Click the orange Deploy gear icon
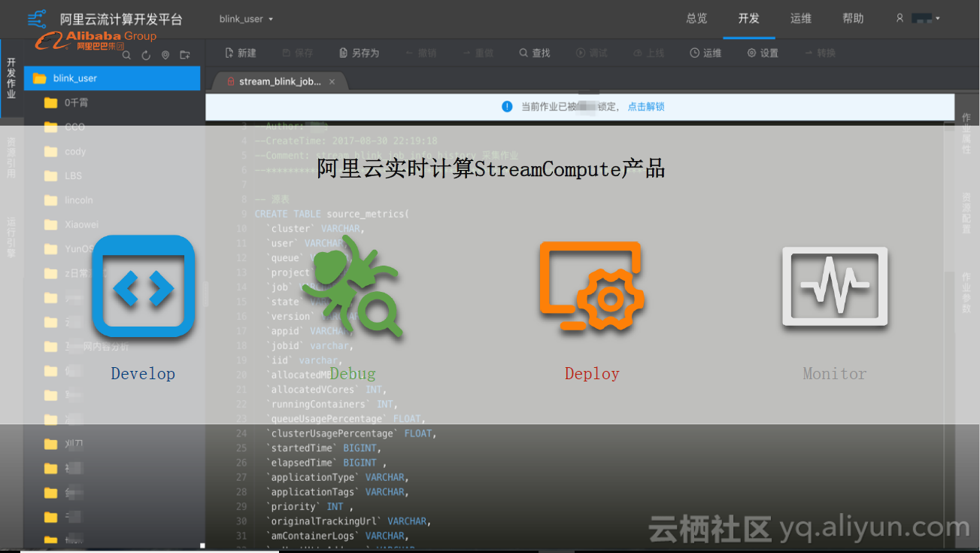This screenshot has width=980, height=553. (x=592, y=288)
